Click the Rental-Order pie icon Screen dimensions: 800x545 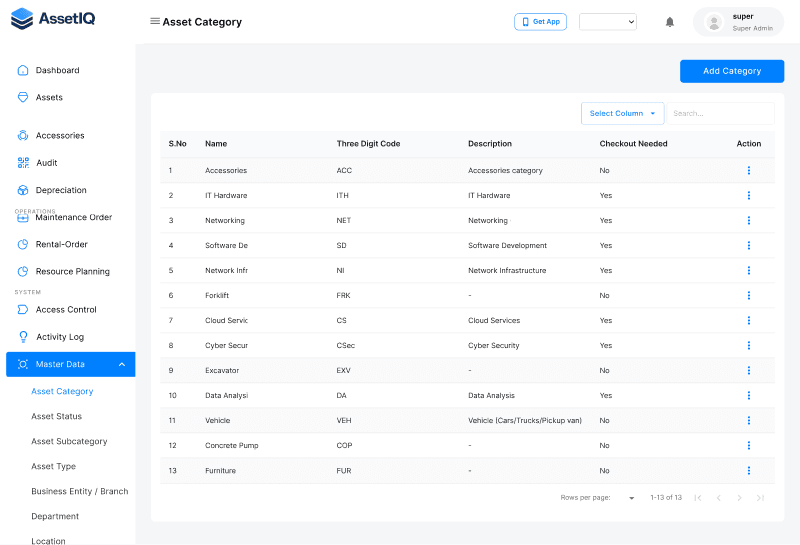coord(23,244)
